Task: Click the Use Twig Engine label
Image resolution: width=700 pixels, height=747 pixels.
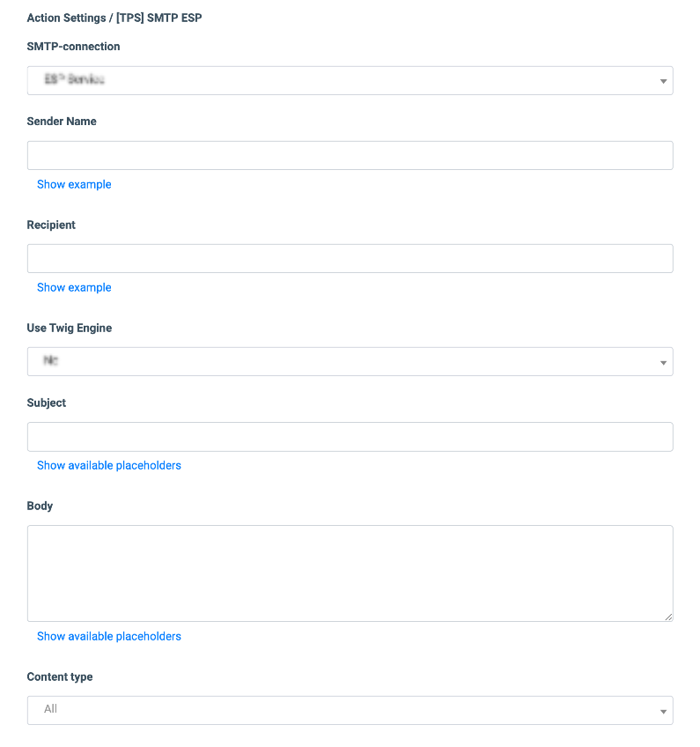Action: (x=70, y=328)
